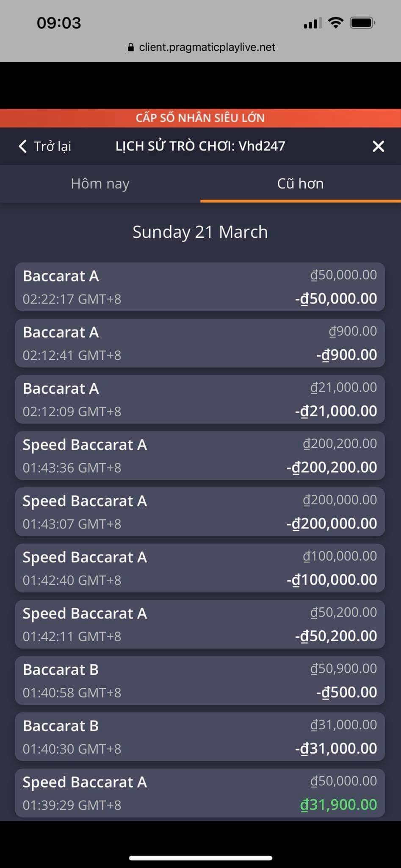Switch to the Hôm nay tab

click(x=100, y=184)
